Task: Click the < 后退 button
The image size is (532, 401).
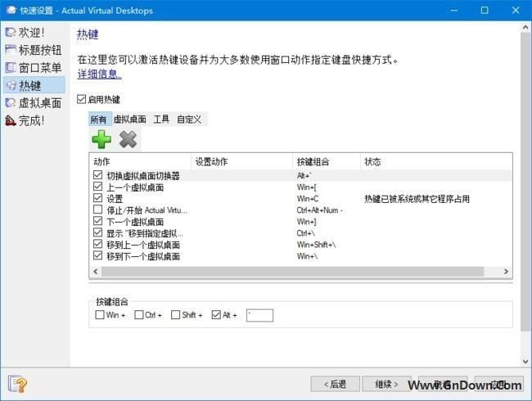Action: (335, 384)
